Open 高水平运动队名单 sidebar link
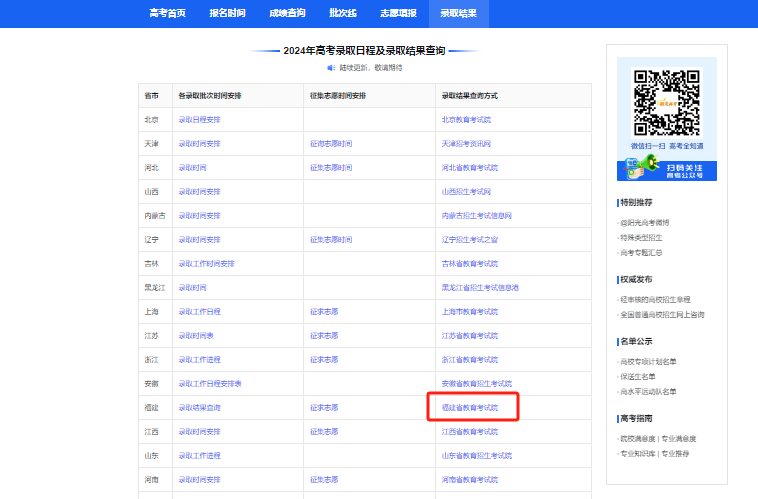758x499 pixels. [x=648, y=392]
